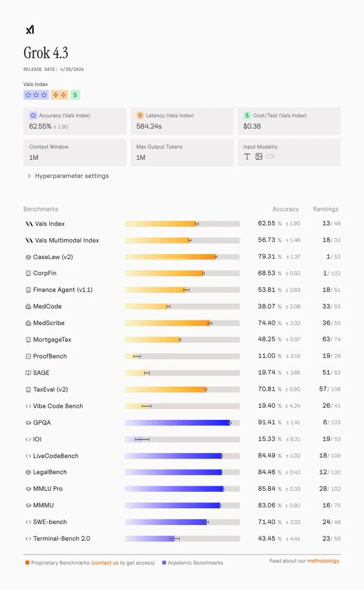Click the Context Window 1M card
Viewport: 364px width, 590px height.
[x=75, y=152]
